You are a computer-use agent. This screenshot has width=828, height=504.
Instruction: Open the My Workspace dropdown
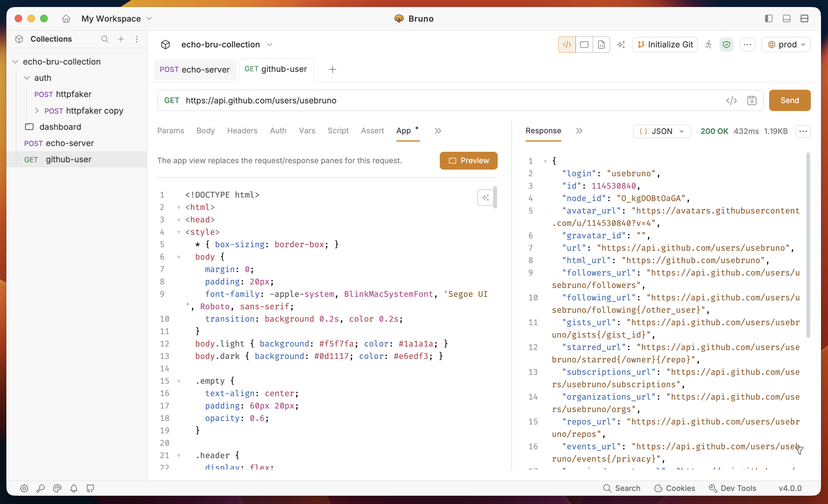coord(116,18)
